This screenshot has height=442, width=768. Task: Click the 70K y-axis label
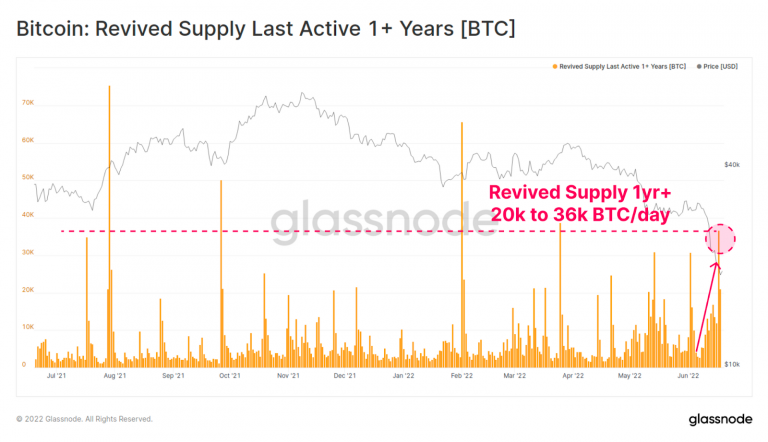(x=28, y=102)
